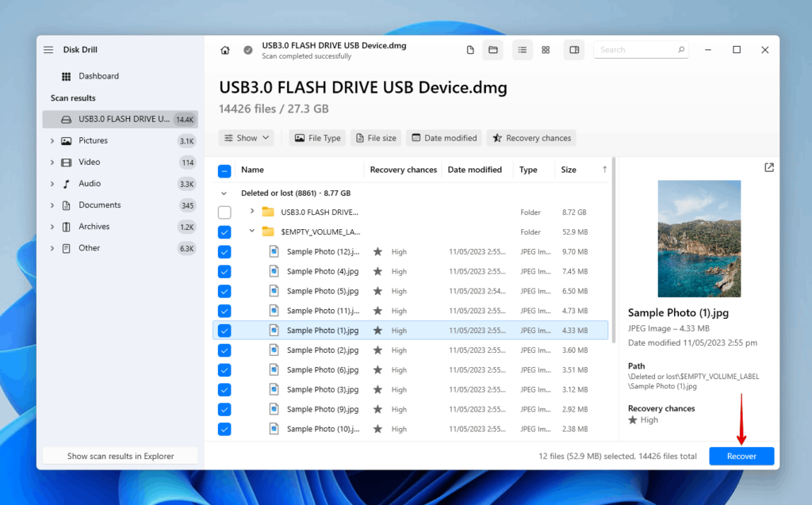Collapse the $EMPTY_VOLUME_LABEL folder

coord(252,231)
